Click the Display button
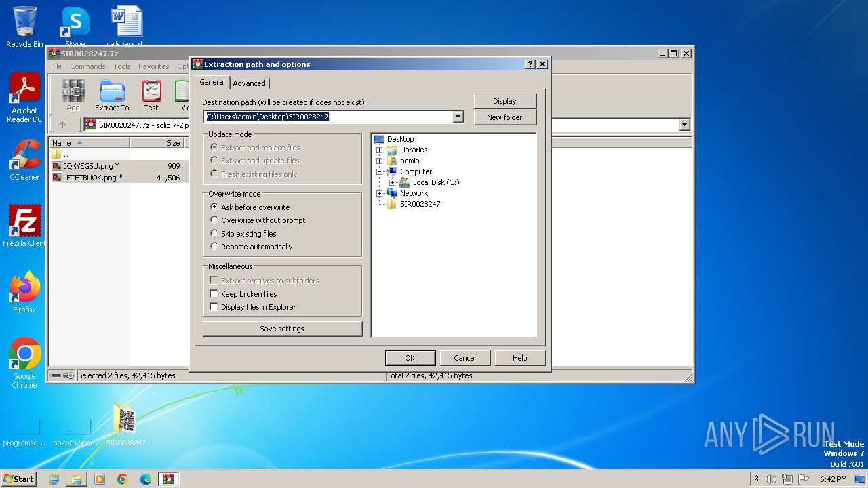The height and width of the screenshot is (488, 868). click(505, 101)
